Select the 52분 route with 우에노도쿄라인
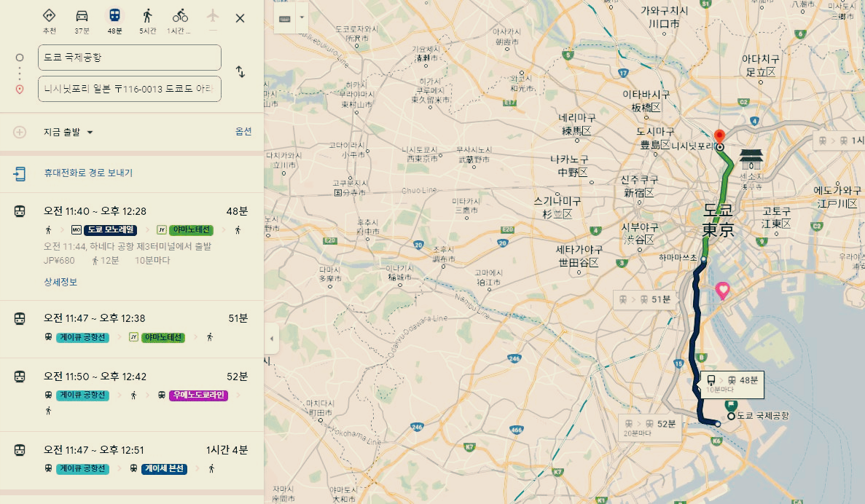The image size is (865, 504). (x=132, y=394)
